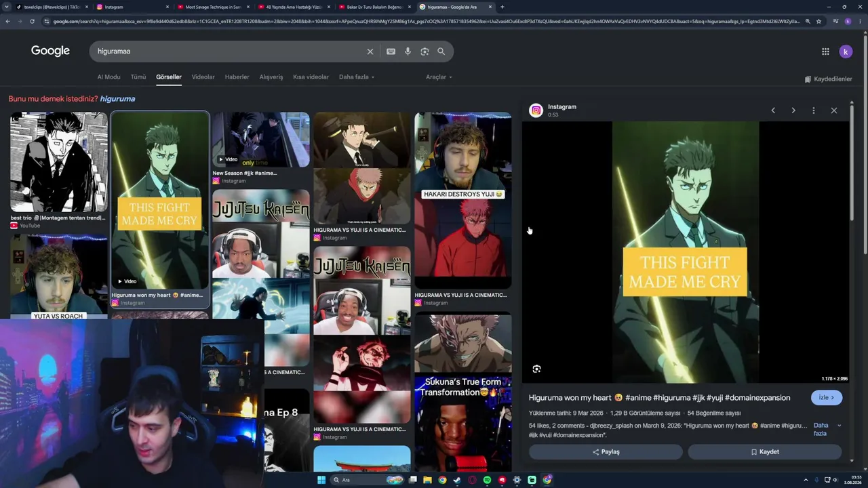Viewport: 868px width, 488px height.
Task: Share the image with Paylaş
Action: pyautogui.click(x=606, y=452)
